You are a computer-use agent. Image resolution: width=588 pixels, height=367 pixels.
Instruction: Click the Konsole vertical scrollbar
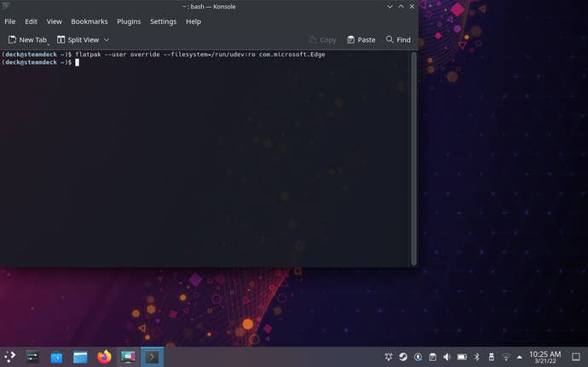(413, 158)
